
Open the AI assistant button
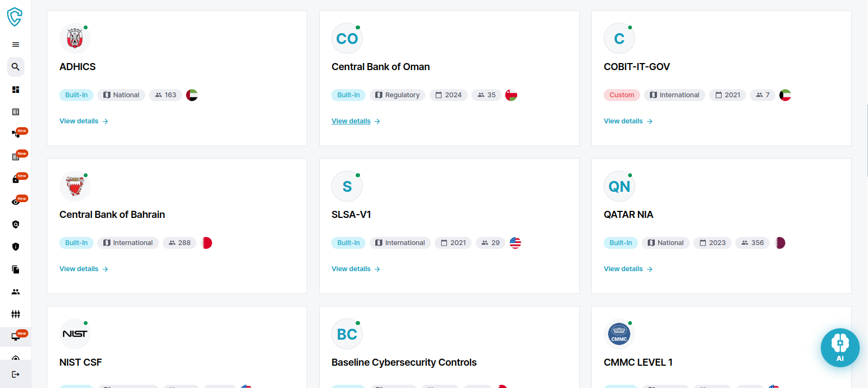click(840, 348)
